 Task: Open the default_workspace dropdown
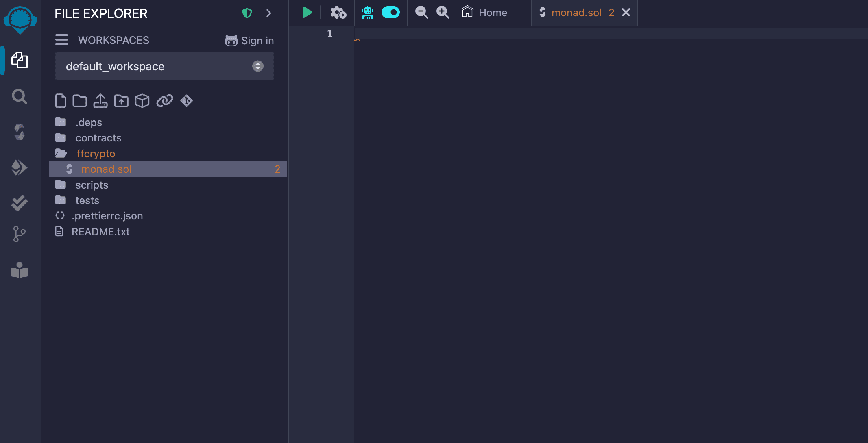coord(165,66)
